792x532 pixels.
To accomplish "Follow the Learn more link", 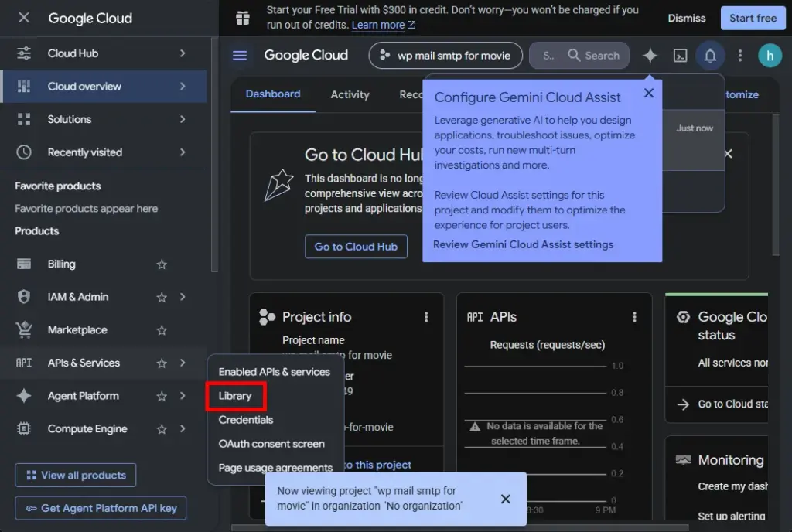I will [x=384, y=25].
